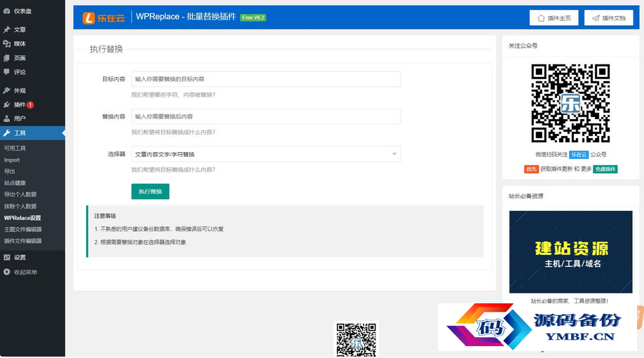Click the 关注公众号 panel title
The image size is (644, 358).
(523, 46)
